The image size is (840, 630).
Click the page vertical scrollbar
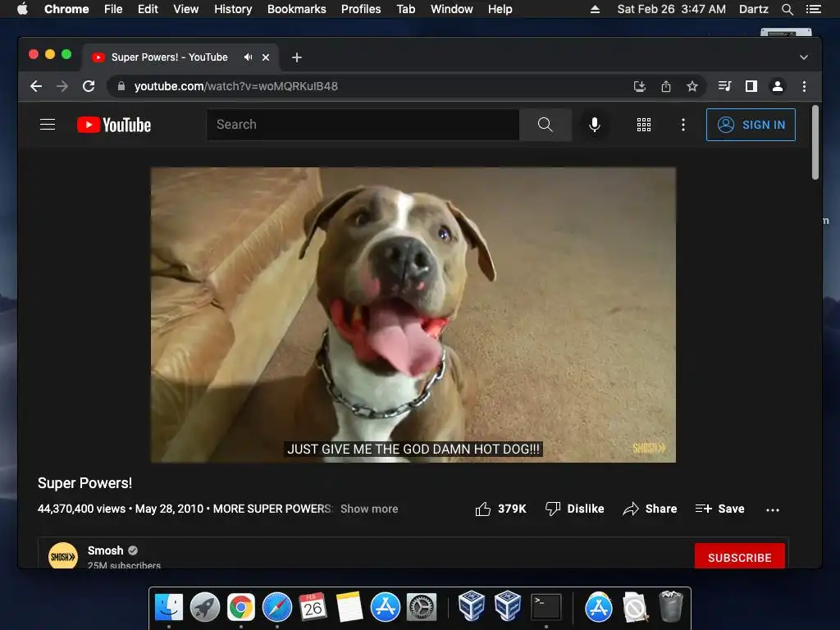click(x=815, y=143)
